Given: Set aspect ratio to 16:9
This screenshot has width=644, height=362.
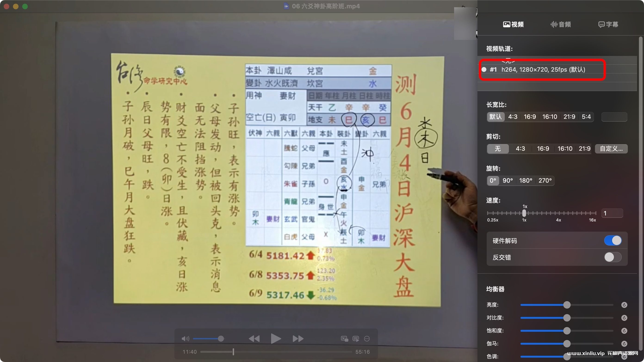Looking at the screenshot, I should coord(529,117).
